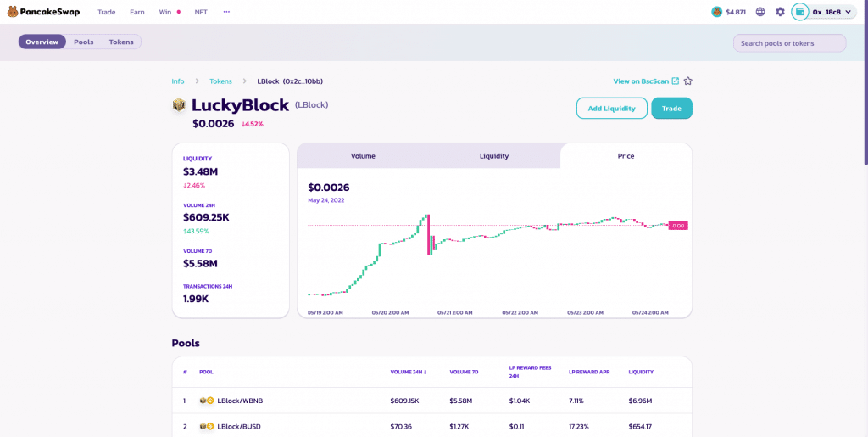Click the LuckyBlock token logo
868x437 pixels.
[179, 104]
